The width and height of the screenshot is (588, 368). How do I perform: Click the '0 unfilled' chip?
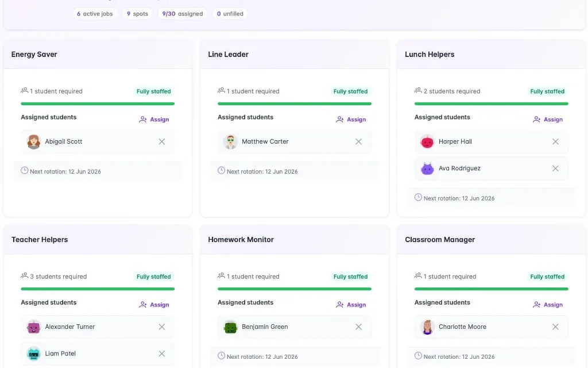point(230,14)
